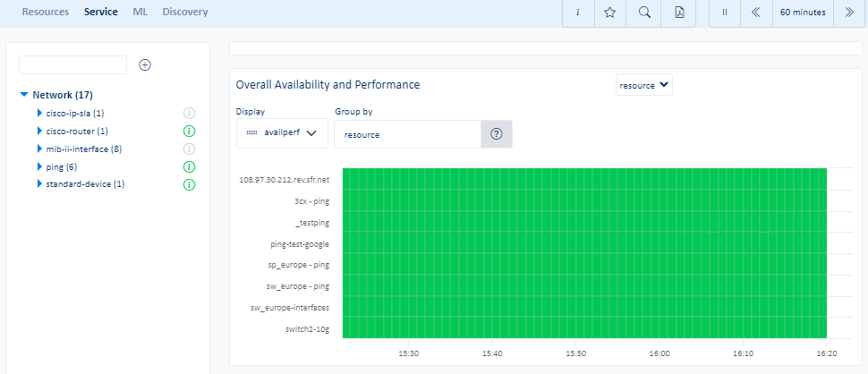Click the 16:10 time axis label
Screen dimensions: 868x374
(x=743, y=353)
